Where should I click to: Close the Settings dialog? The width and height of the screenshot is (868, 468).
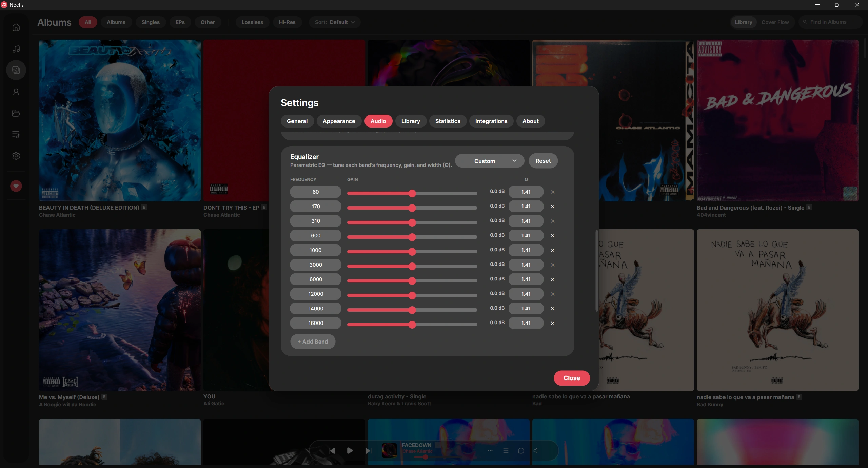tap(572, 378)
